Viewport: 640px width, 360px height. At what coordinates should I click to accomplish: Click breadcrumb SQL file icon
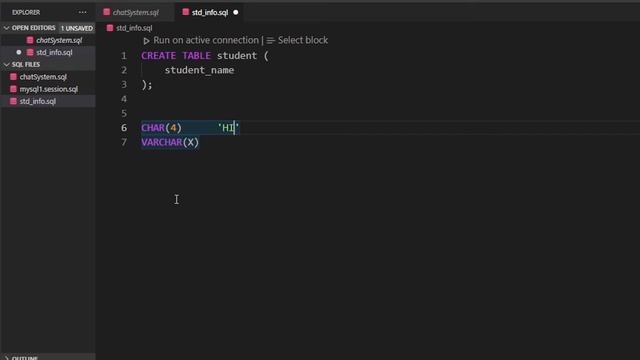[110, 28]
